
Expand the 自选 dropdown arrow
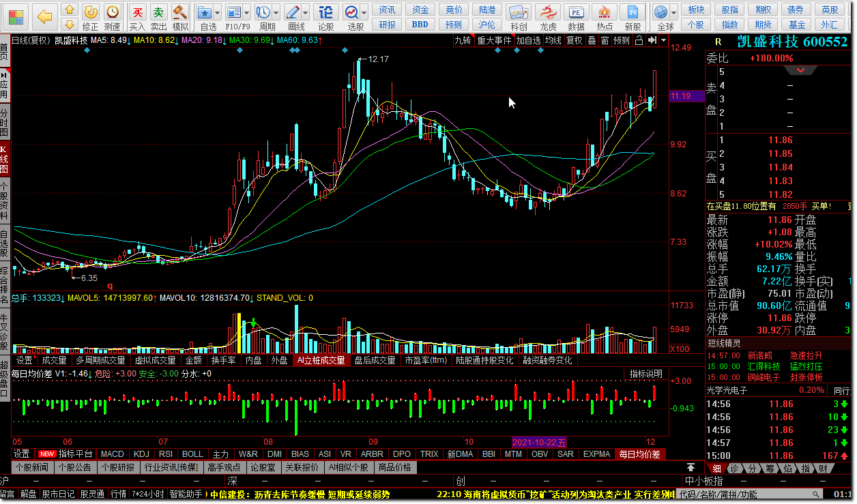(218, 13)
